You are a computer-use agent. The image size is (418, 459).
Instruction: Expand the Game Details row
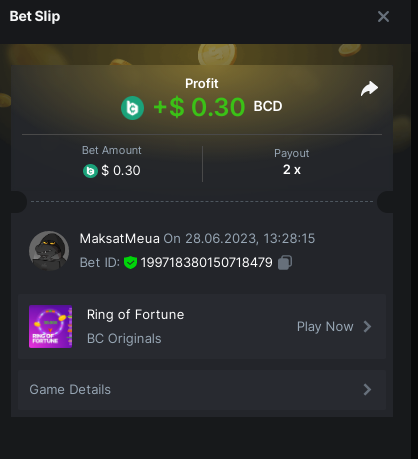202,390
